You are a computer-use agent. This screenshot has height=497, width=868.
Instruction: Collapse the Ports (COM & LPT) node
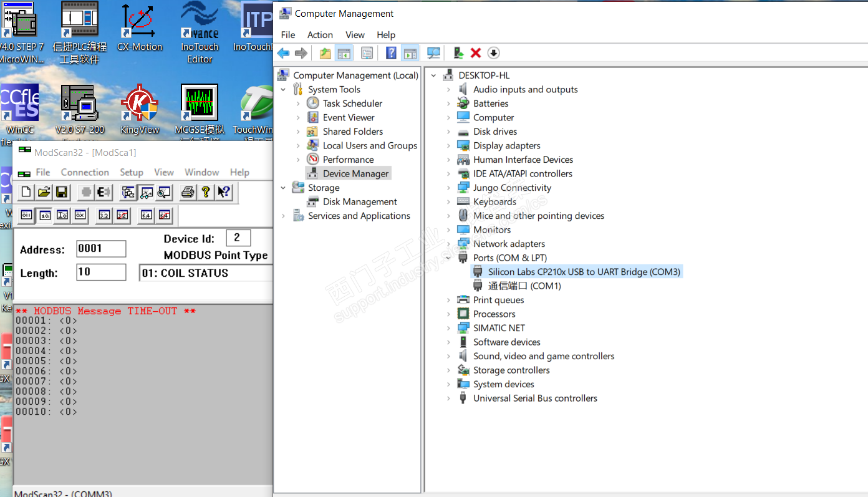(448, 258)
